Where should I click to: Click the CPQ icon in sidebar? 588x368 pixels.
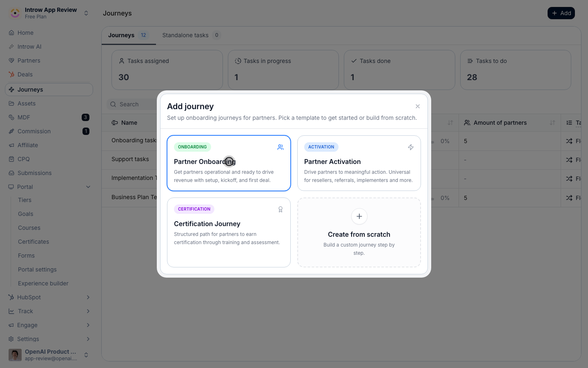pyautogui.click(x=11, y=159)
